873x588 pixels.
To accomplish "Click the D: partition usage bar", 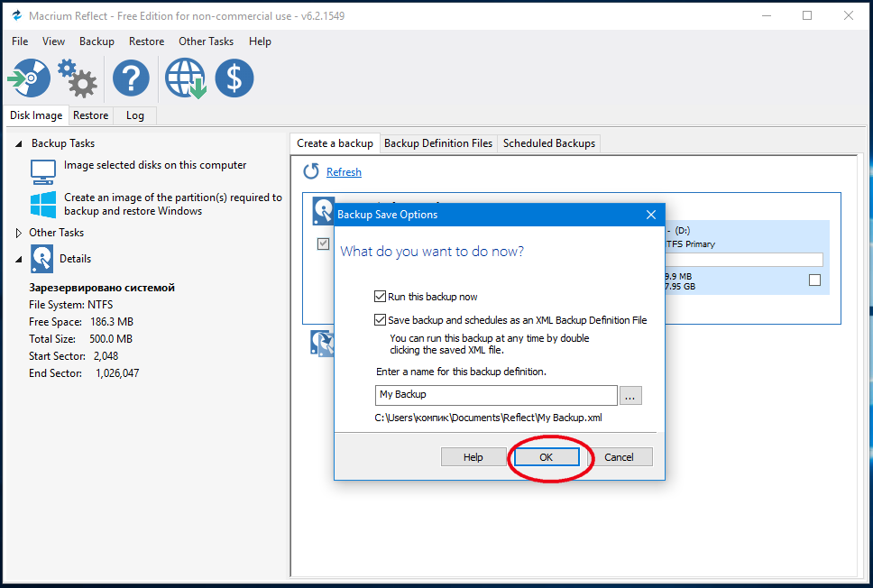I will coord(744,260).
